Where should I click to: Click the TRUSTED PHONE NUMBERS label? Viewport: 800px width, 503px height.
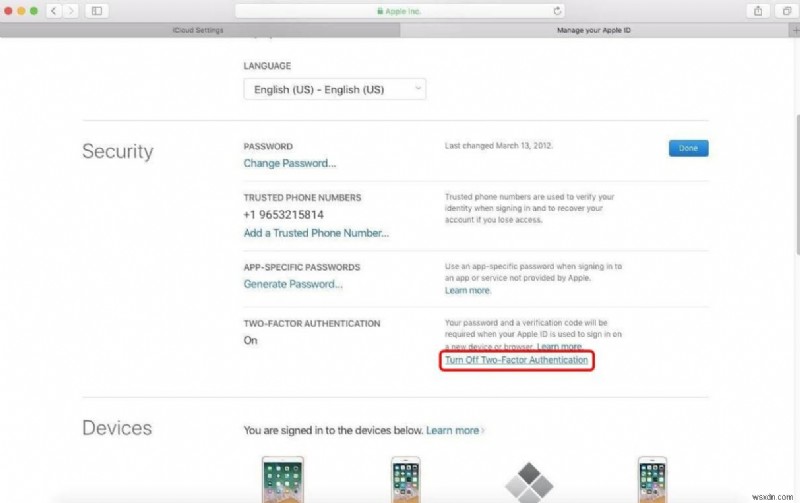pos(302,197)
